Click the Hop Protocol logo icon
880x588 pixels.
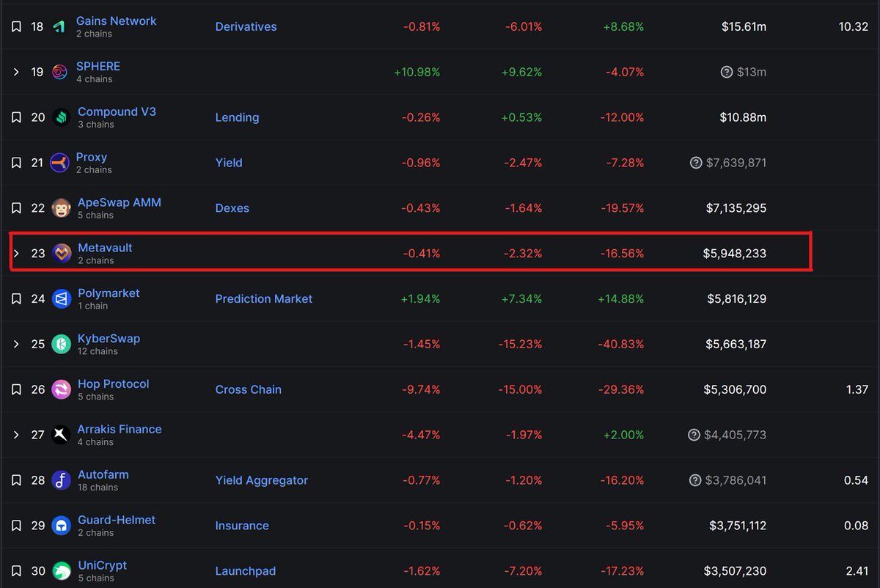tap(62, 390)
